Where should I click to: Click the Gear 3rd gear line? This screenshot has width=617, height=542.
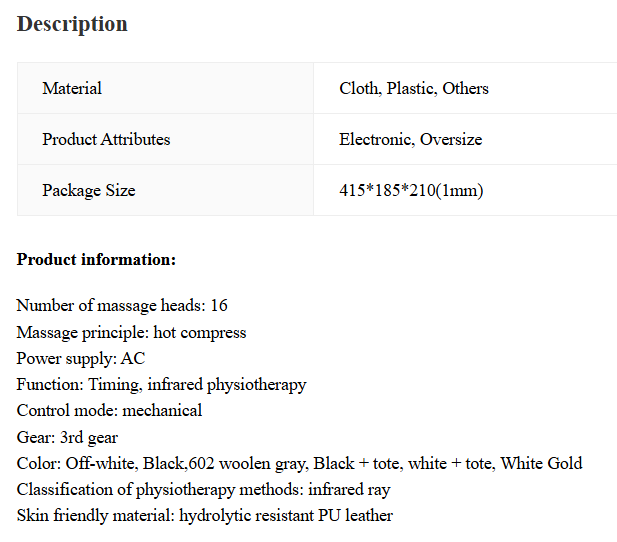tap(67, 437)
